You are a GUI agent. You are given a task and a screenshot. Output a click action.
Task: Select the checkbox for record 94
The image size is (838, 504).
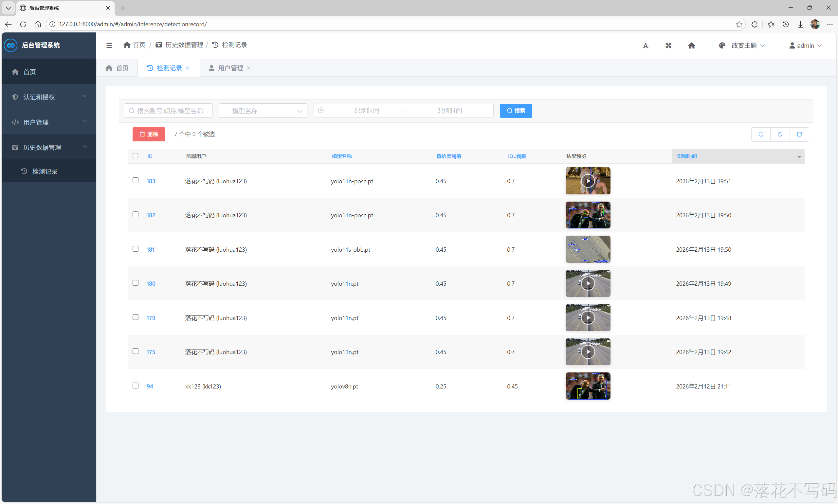136,386
